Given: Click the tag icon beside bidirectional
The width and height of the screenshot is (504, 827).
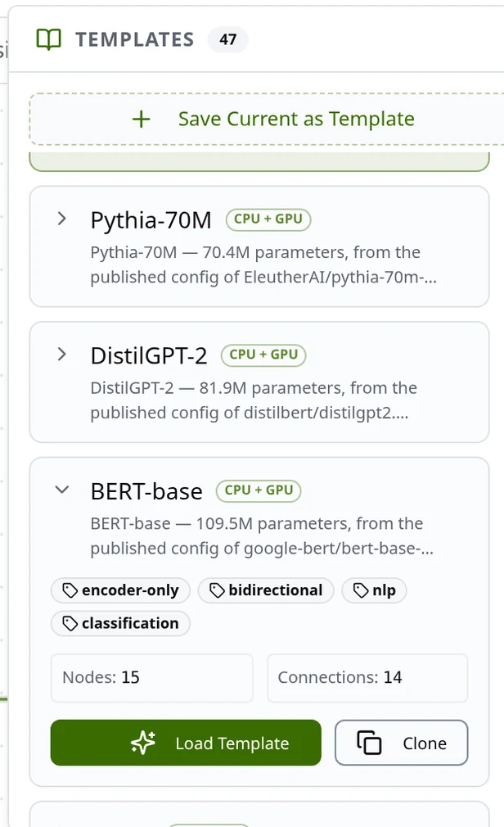Looking at the screenshot, I should tap(217, 590).
